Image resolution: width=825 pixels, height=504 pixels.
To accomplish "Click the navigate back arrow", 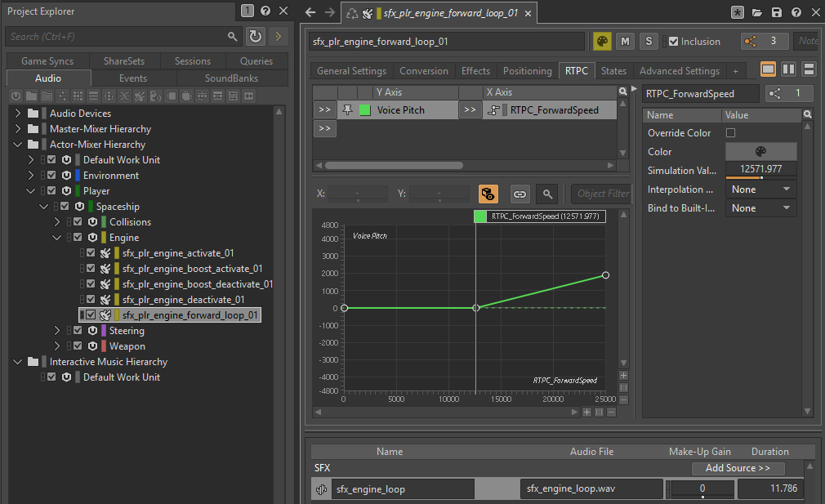I will click(310, 12).
